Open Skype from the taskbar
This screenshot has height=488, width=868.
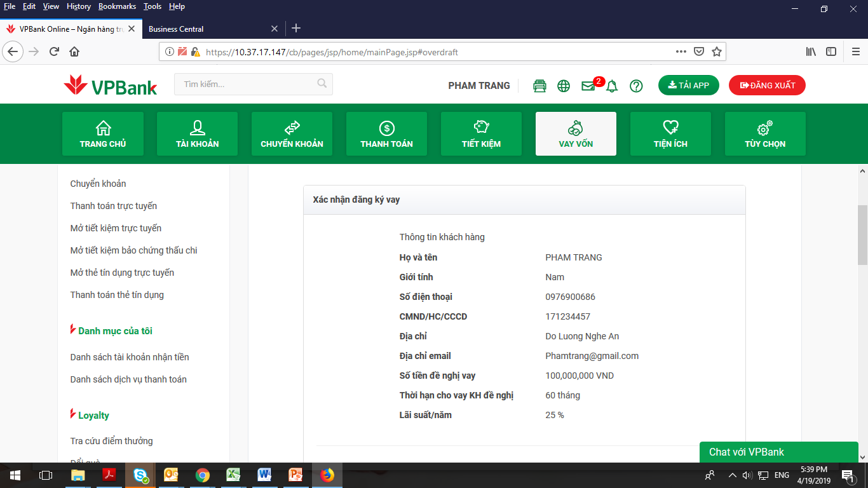click(x=140, y=475)
